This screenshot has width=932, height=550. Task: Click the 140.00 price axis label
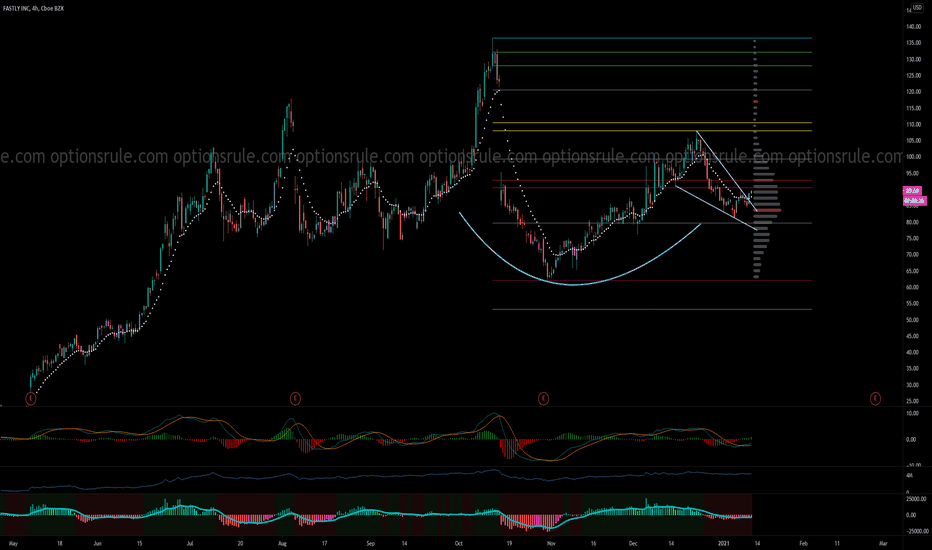[x=914, y=27]
